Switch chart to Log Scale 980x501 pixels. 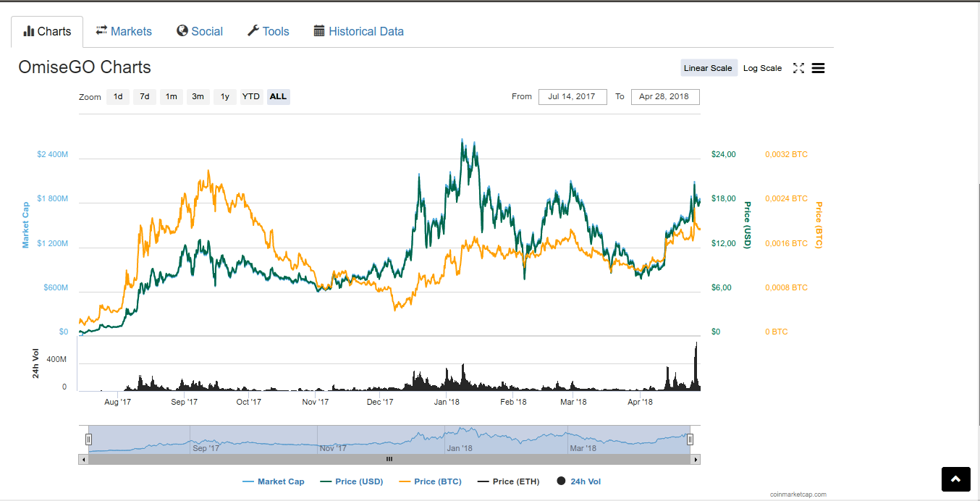click(x=762, y=68)
